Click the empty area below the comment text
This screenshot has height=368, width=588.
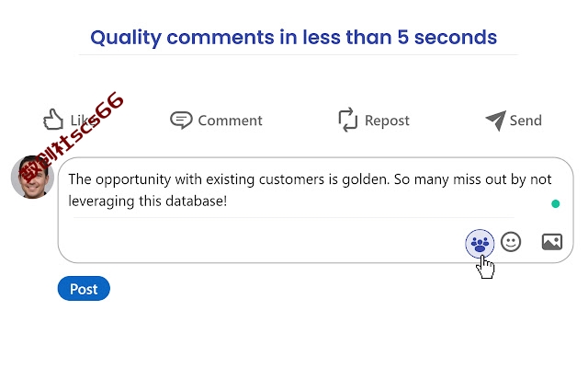pyautogui.click(x=263, y=240)
